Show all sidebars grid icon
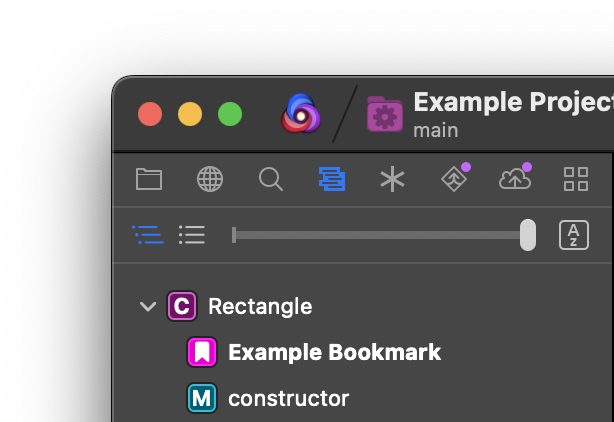Screen dimensions: 614x422 click(x=576, y=179)
